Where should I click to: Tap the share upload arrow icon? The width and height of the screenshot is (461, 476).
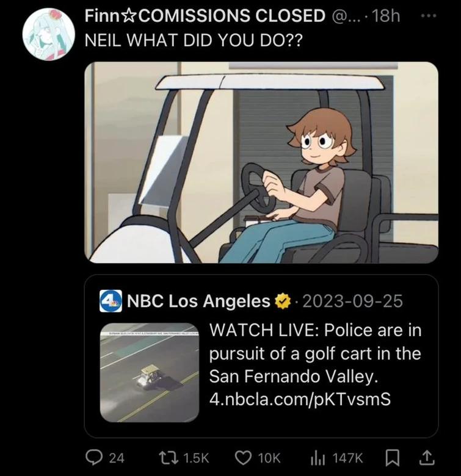[x=428, y=458]
